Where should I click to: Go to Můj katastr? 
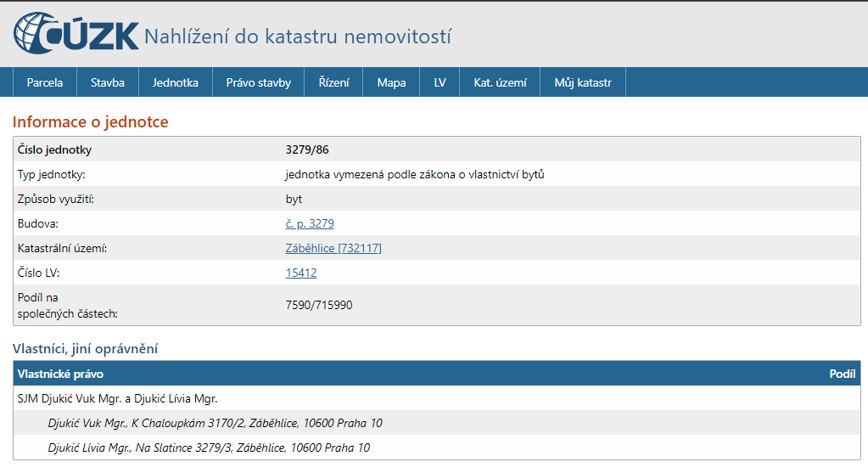(x=582, y=82)
